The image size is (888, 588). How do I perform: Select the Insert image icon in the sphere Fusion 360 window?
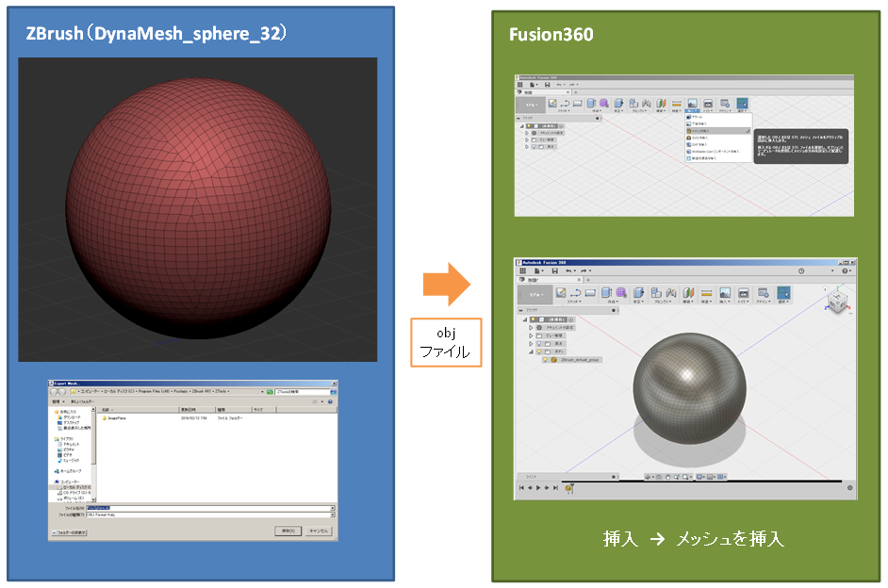(725, 292)
